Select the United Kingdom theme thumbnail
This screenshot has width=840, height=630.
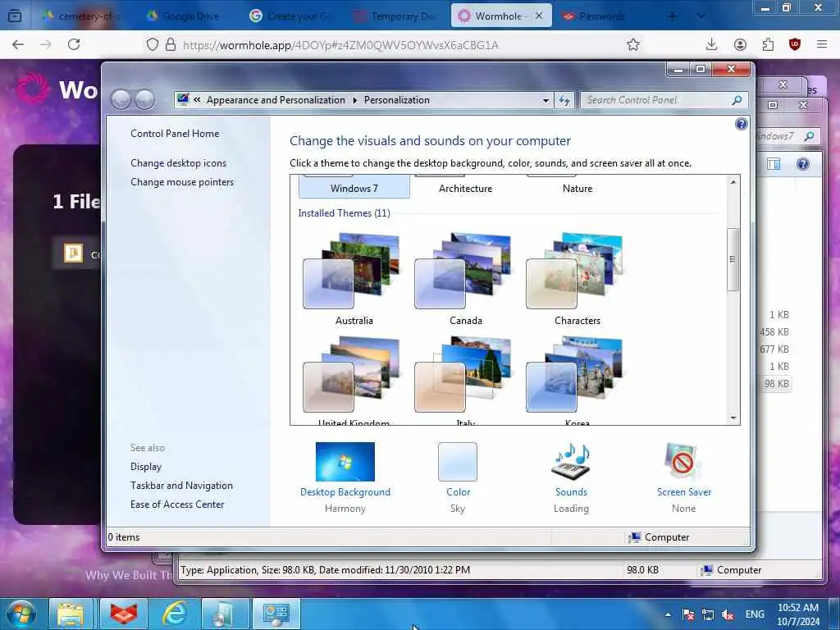pos(351,374)
